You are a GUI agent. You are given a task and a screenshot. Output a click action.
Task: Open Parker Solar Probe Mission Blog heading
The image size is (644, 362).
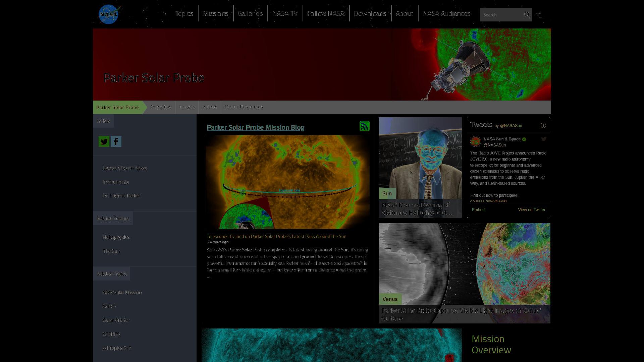coord(256,127)
